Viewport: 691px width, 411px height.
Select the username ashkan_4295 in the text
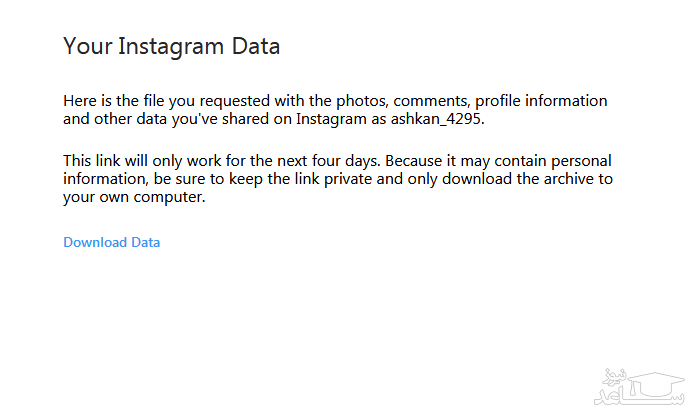pyautogui.click(x=441, y=119)
